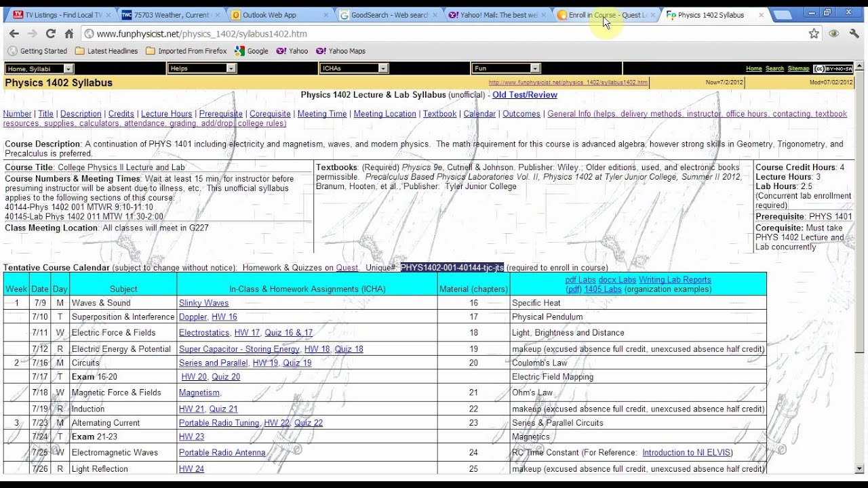
Task: Click the vertical scrollbar up arrow
Action: tap(860, 68)
